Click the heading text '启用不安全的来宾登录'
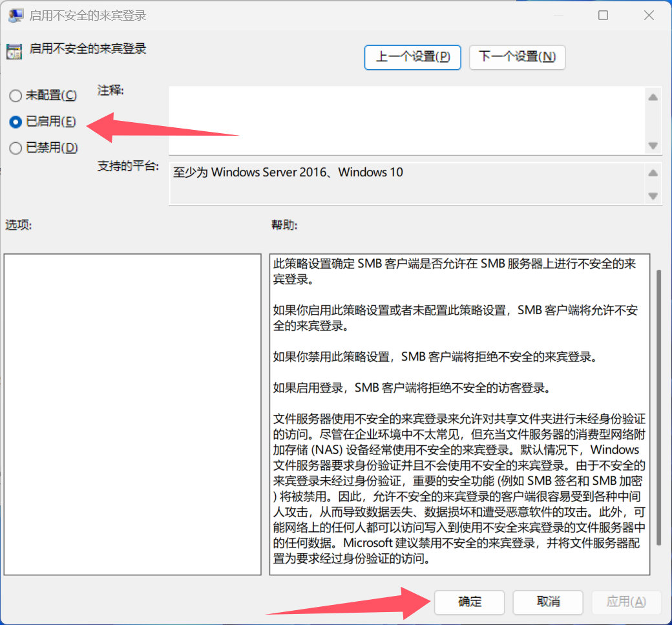 pos(88,48)
